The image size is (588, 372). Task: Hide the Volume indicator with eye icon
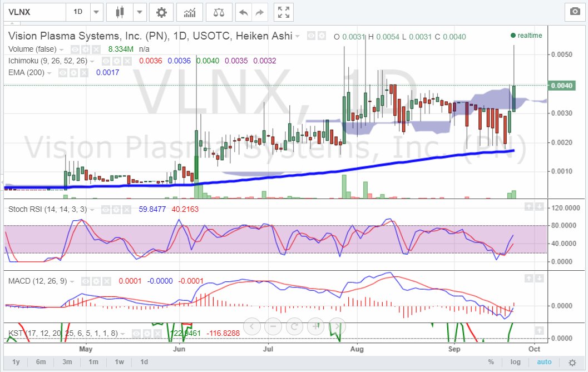(x=75, y=49)
